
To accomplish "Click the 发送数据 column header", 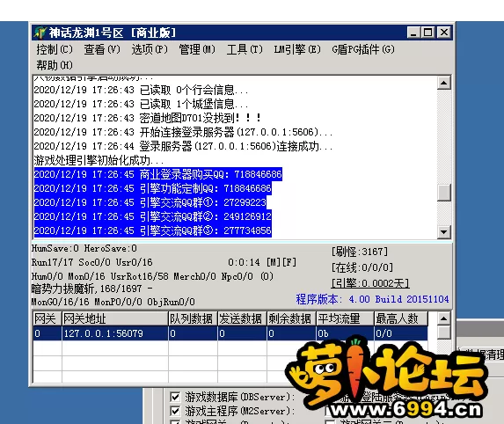I will 243,318.
